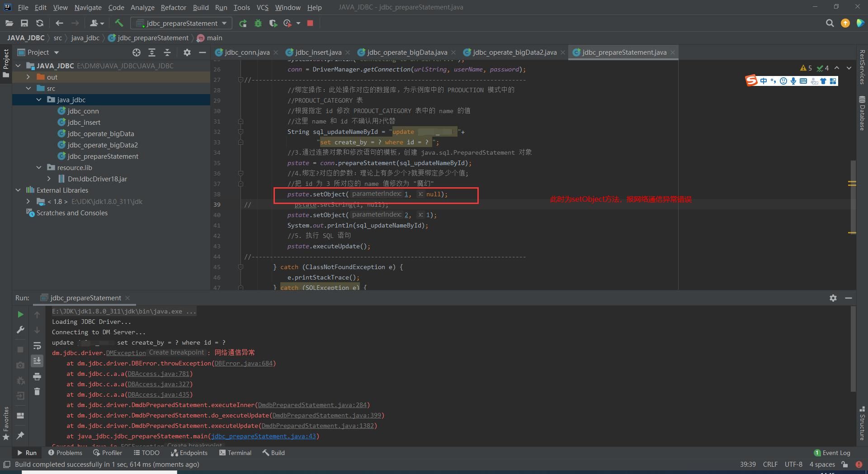This screenshot has height=474, width=868.
Task: Rerun jdbc_prepareStatement with green rerun icon
Action: point(243,23)
